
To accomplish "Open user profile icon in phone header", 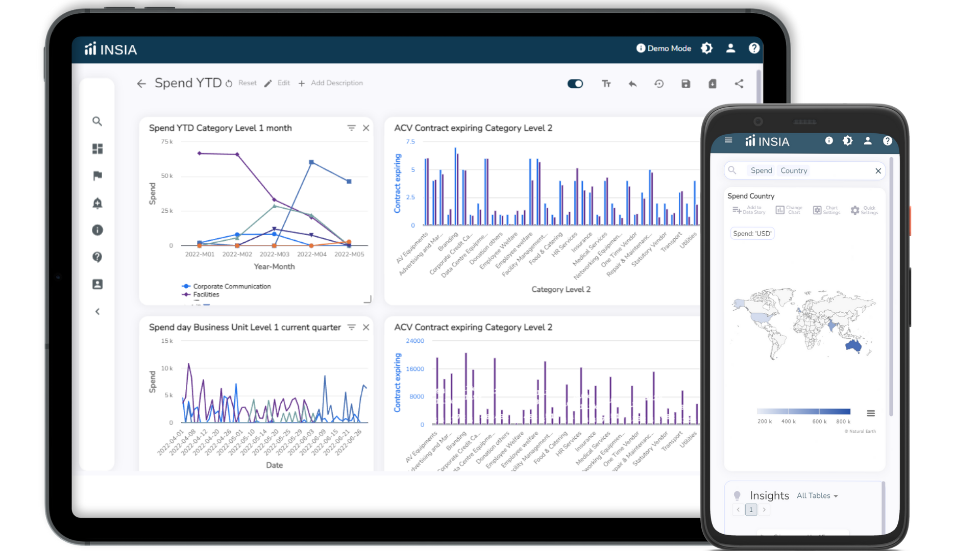I will [x=868, y=140].
